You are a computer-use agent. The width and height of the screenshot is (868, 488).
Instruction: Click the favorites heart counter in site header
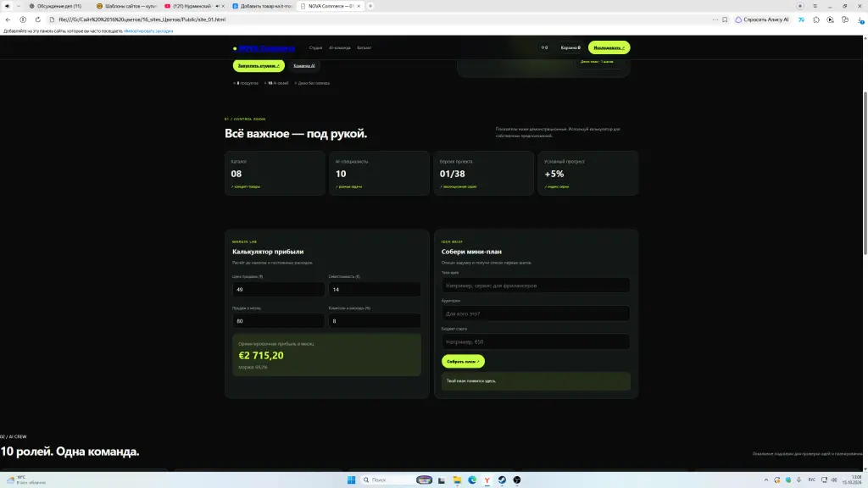545,47
